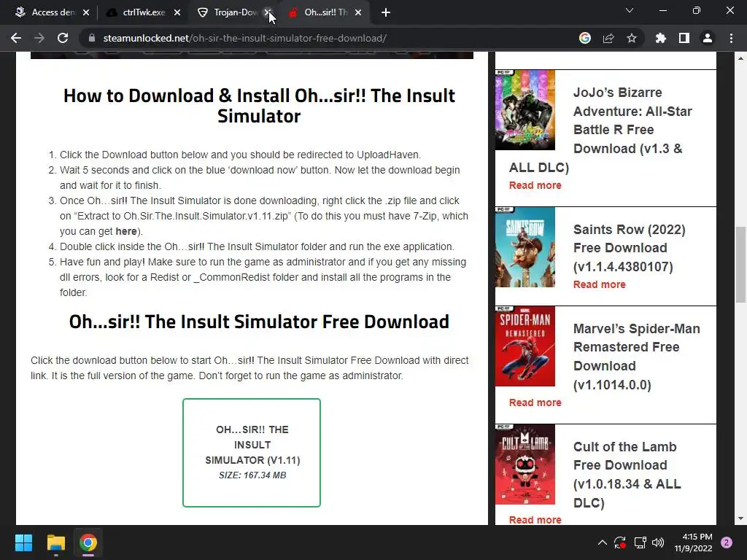Open the clock showing 4:15 PM
The height and width of the screenshot is (560, 747).
click(693, 542)
